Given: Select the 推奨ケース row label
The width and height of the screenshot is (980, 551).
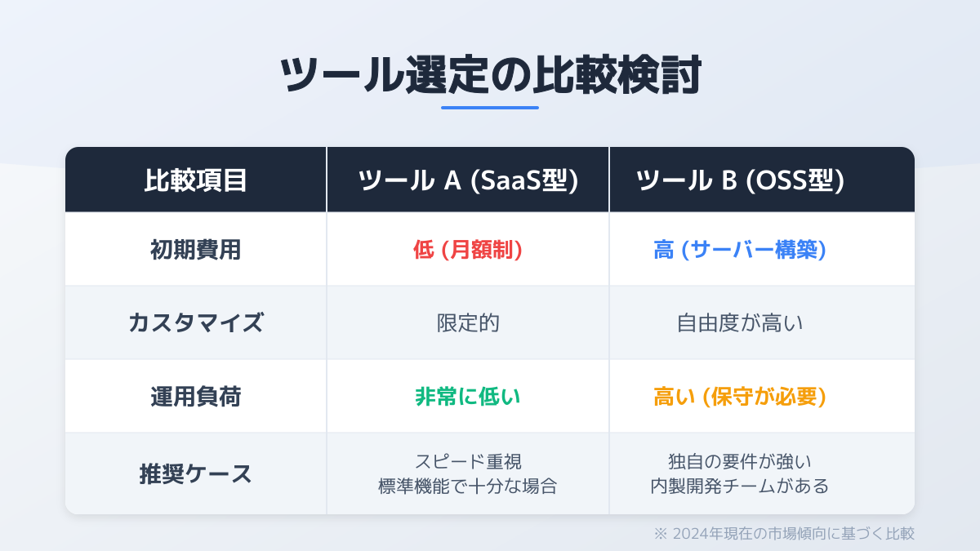Looking at the screenshot, I should tap(196, 474).
